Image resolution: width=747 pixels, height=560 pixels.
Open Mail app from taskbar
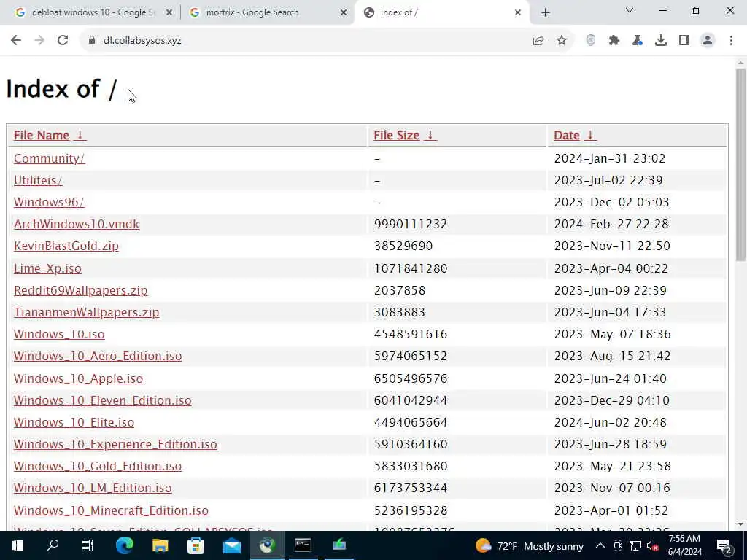point(232,545)
